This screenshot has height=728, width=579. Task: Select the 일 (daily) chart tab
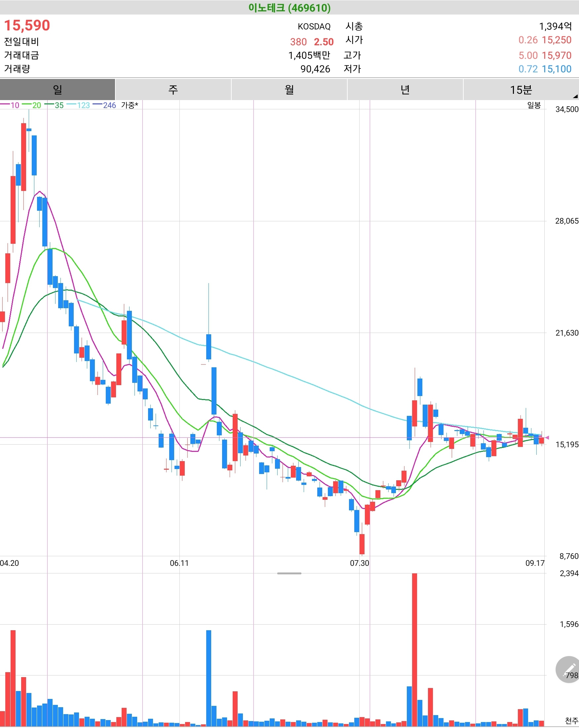click(58, 90)
